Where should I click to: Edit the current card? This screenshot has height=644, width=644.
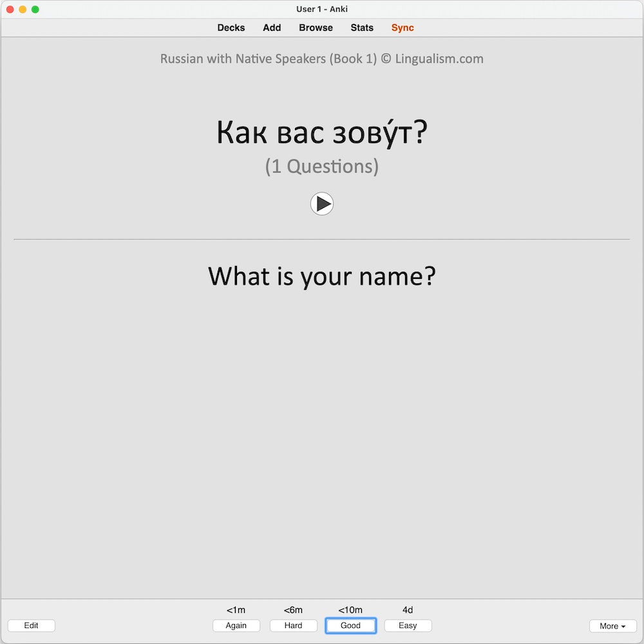[31, 625]
